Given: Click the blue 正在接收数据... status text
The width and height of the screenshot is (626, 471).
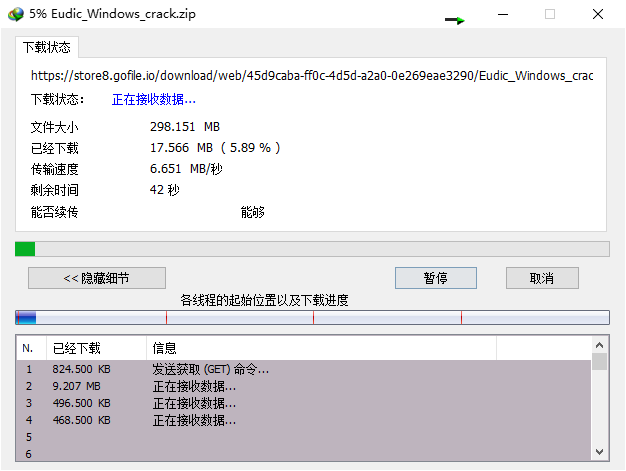Looking at the screenshot, I should pyautogui.click(x=154, y=99).
